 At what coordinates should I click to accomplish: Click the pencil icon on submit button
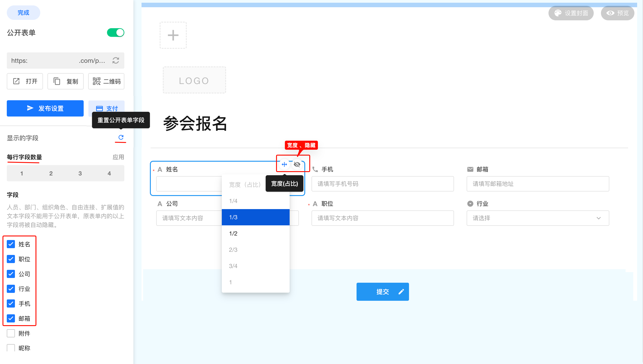pos(401,292)
